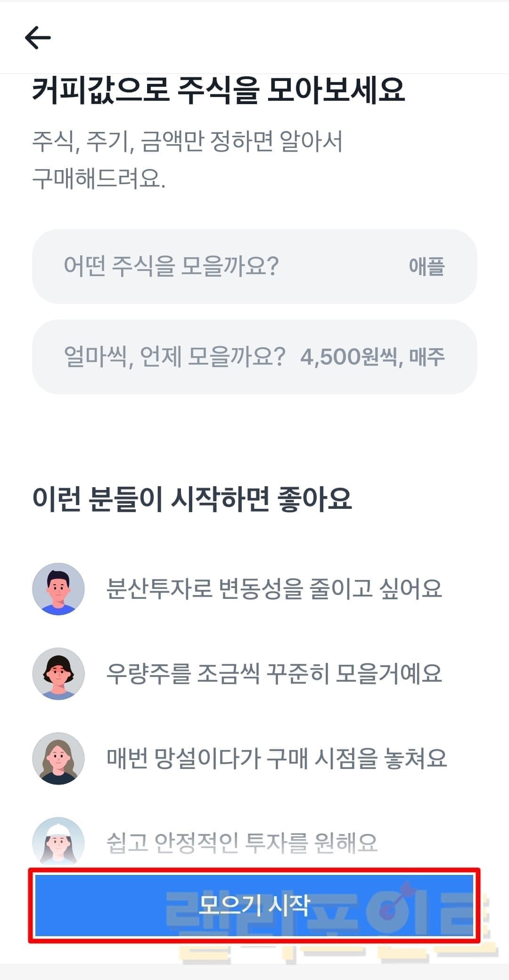
Task: Select 분산투자로 변동성을 줄이고 싶어요 text
Action: coord(274,588)
